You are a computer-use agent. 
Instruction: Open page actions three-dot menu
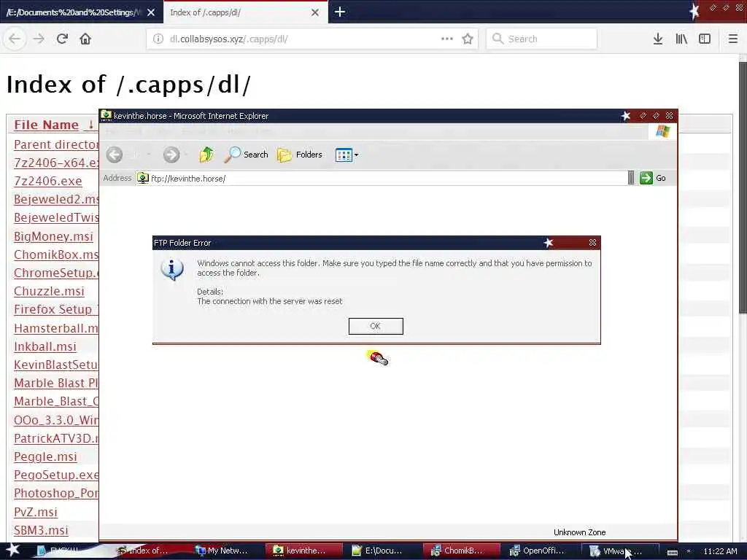[447, 39]
